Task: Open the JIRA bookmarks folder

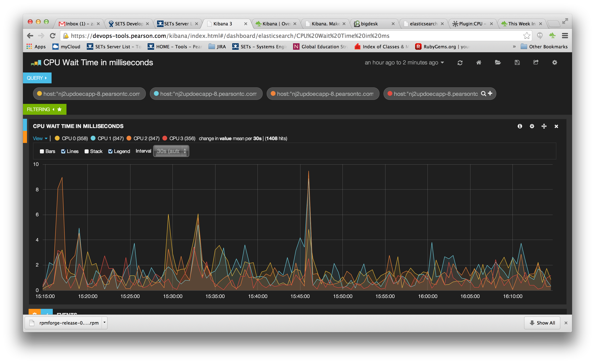Action: point(217,47)
